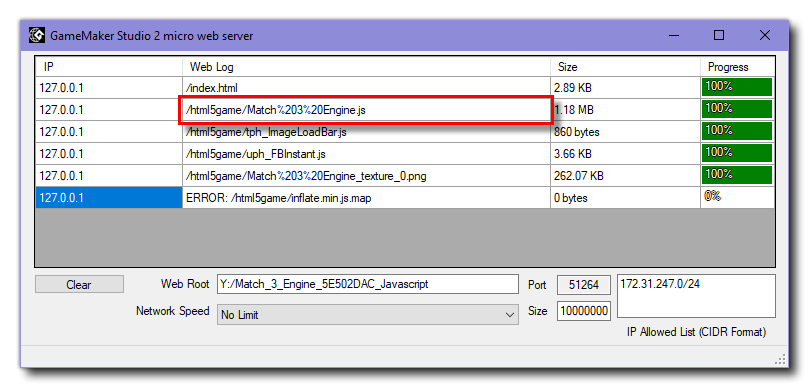Click the window resize grip icon
The height and width of the screenshot is (388, 809).
(781, 359)
